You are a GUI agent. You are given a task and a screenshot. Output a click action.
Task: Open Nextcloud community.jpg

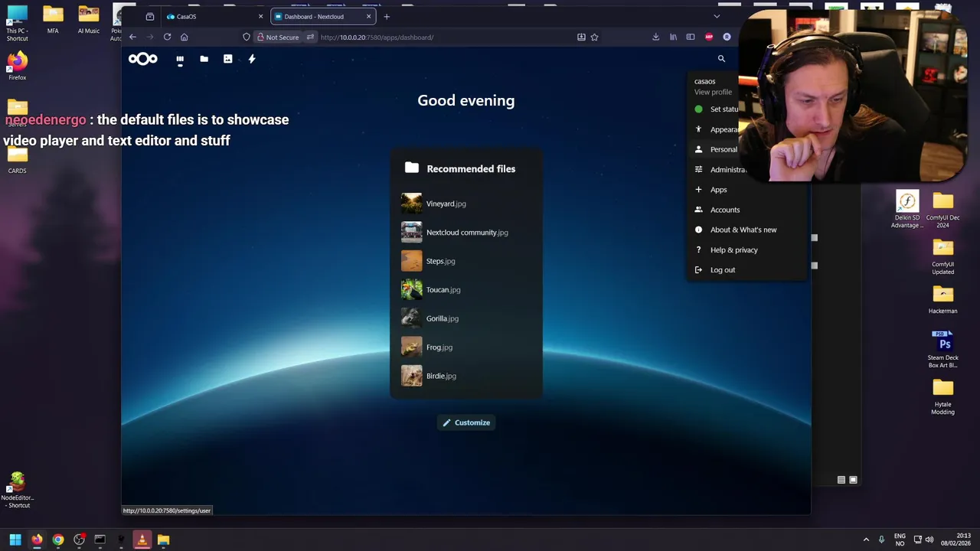point(466,232)
